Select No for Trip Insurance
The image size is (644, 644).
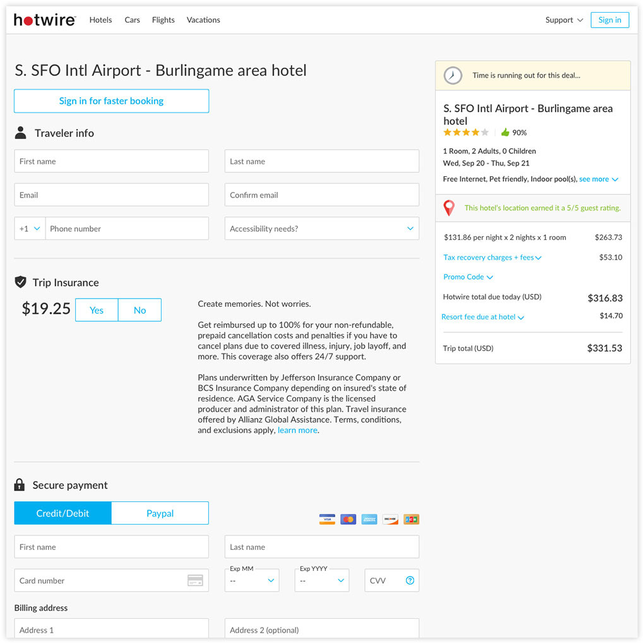coord(140,310)
